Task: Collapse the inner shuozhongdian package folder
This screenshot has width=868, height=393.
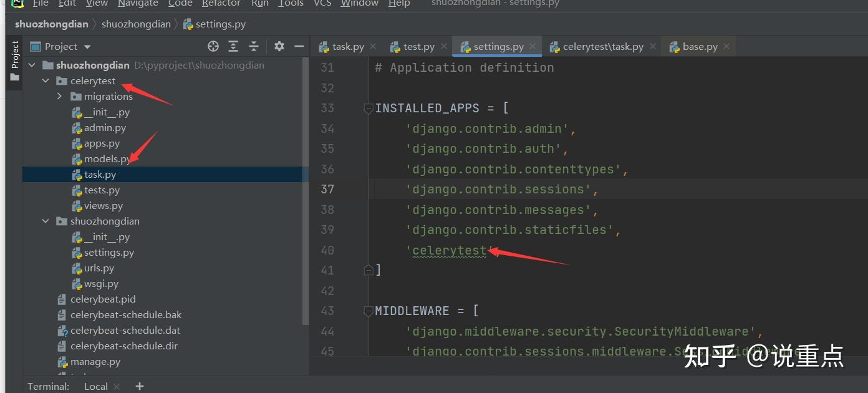Action: tap(46, 221)
